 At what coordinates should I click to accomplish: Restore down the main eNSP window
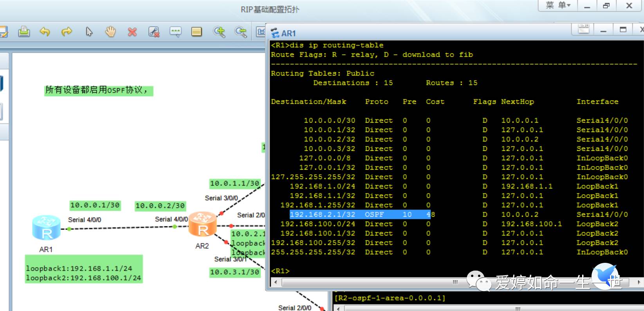(606, 6)
